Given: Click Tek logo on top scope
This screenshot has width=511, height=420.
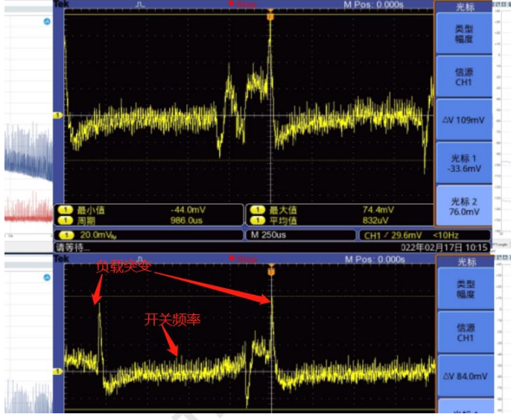Looking at the screenshot, I should (x=61, y=4).
